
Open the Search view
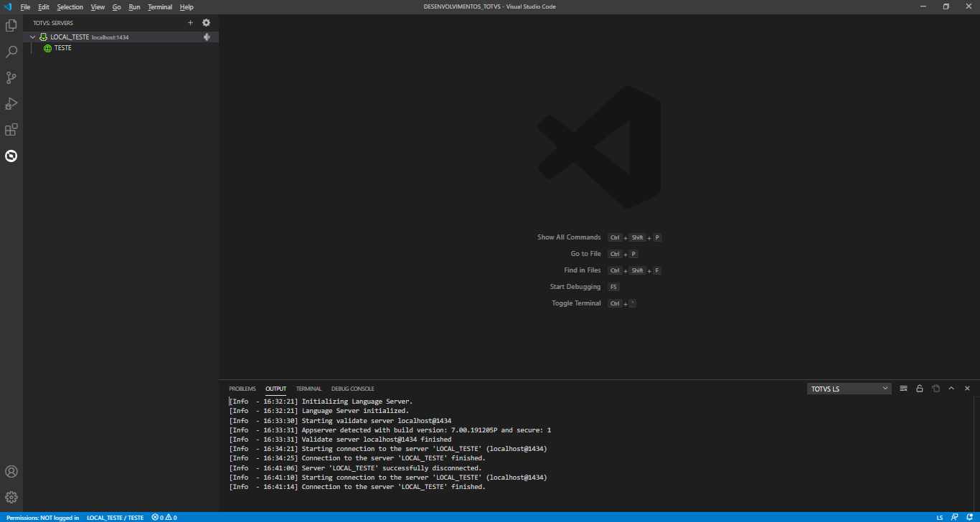(x=11, y=51)
